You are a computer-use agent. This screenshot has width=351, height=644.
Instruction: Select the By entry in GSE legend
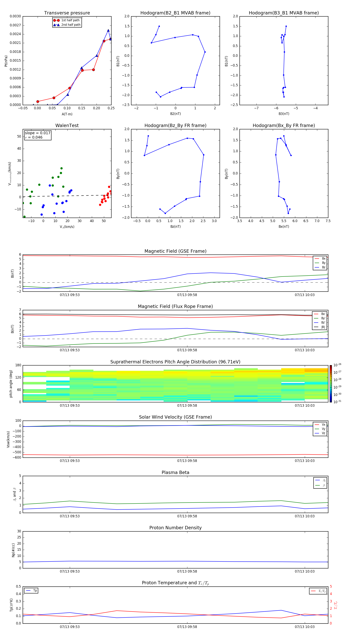tap(320, 263)
